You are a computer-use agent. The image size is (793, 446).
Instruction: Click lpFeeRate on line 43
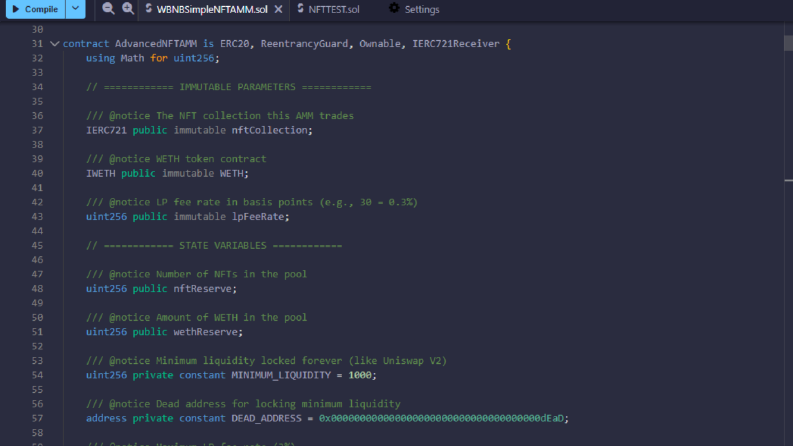coord(258,217)
